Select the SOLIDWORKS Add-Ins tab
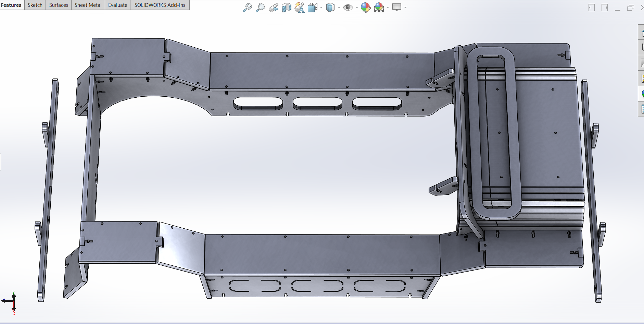The width and height of the screenshot is (644, 324). (x=160, y=5)
